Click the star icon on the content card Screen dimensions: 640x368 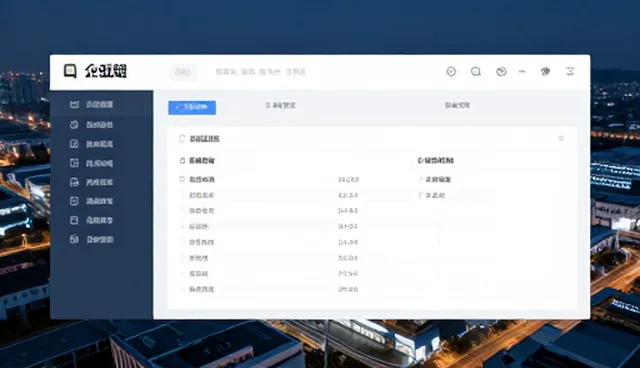tap(561, 139)
